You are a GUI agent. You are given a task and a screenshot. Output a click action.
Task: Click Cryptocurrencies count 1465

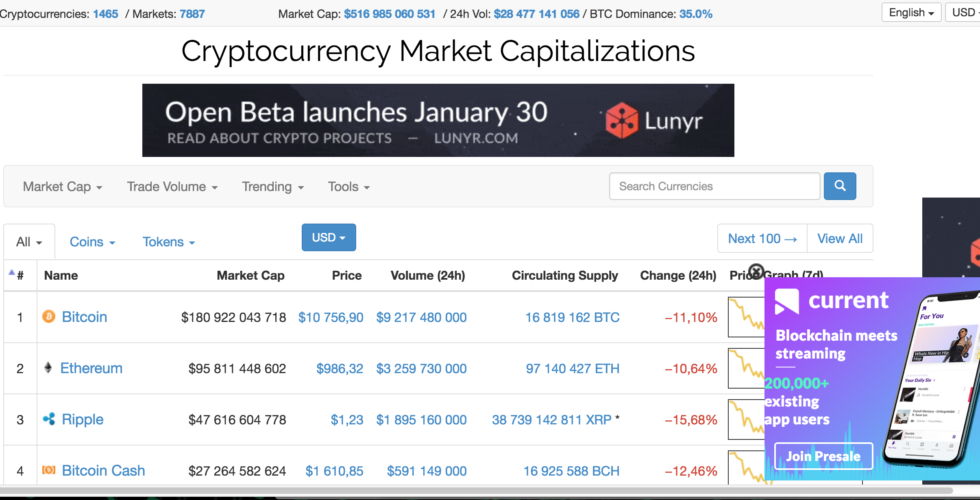[105, 14]
